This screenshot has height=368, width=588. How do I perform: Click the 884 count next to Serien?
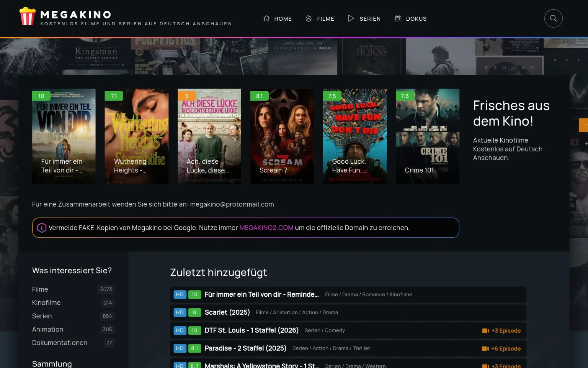108,316
